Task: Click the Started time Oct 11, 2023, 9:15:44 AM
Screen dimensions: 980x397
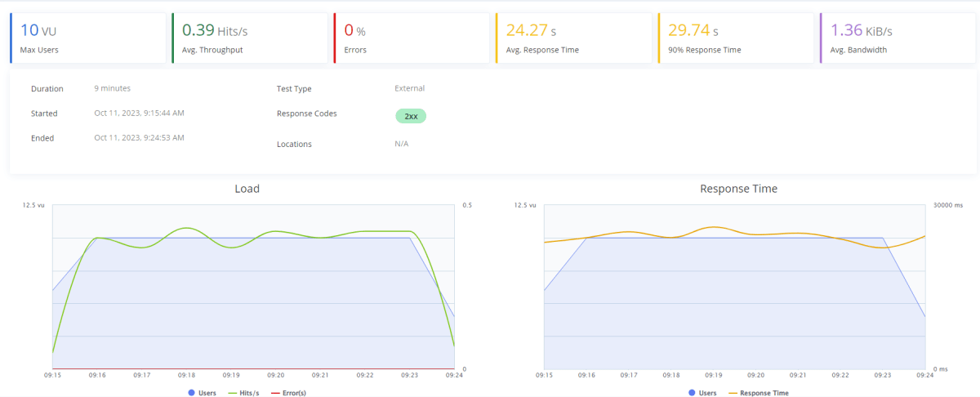Action: click(140, 113)
